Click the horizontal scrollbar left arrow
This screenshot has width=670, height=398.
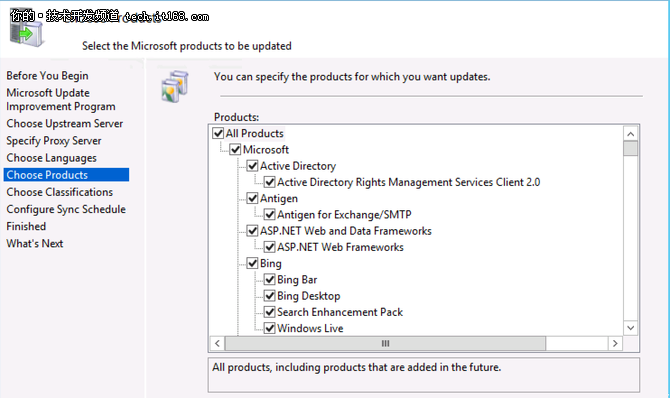click(x=217, y=343)
